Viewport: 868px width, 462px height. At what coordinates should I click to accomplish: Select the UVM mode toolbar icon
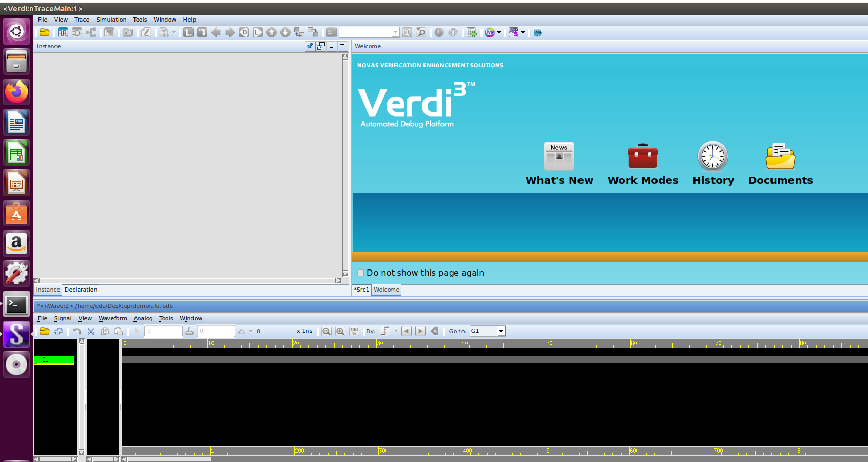[x=491, y=32]
